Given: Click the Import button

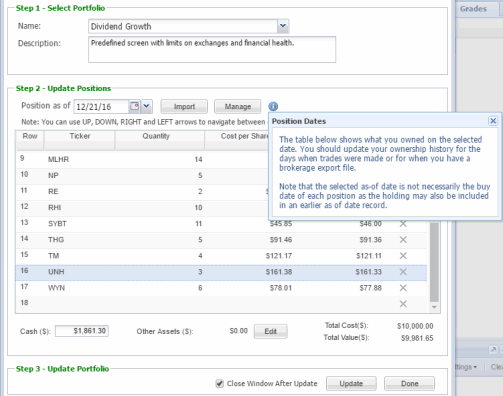Looking at the screenshot, I should point(184,106).
